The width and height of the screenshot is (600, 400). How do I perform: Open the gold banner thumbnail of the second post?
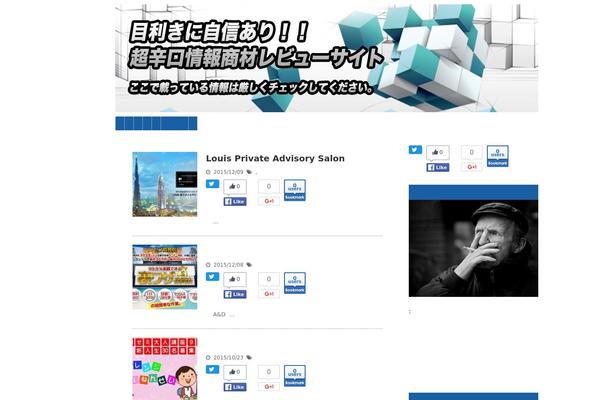(165, 277)
